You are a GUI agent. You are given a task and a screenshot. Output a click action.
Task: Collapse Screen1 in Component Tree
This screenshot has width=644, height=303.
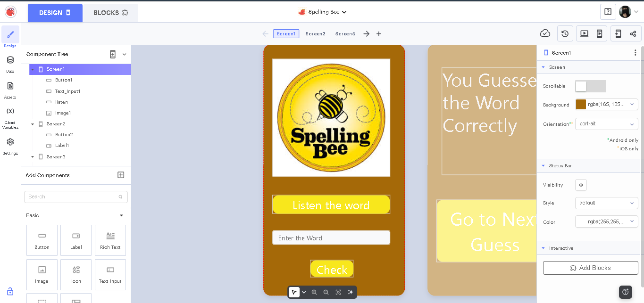tap(33, 69)
